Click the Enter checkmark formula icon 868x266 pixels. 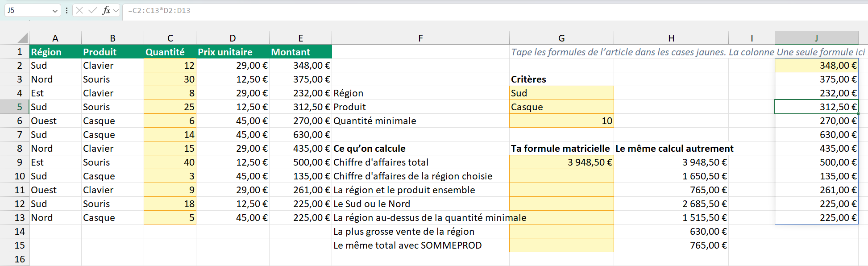(93, 10)
